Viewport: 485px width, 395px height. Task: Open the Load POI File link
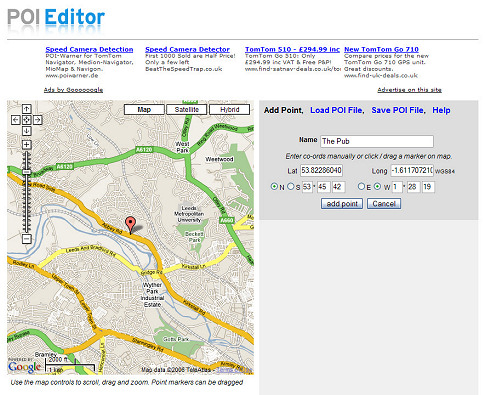tap(337, 110)
